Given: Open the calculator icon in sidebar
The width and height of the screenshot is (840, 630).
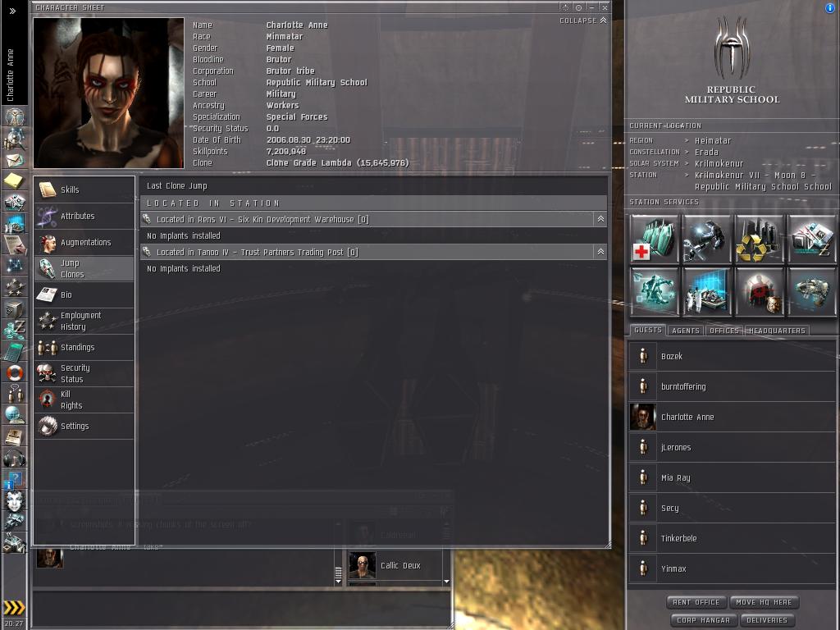Looking at the screenshot, I should [15, 351].
